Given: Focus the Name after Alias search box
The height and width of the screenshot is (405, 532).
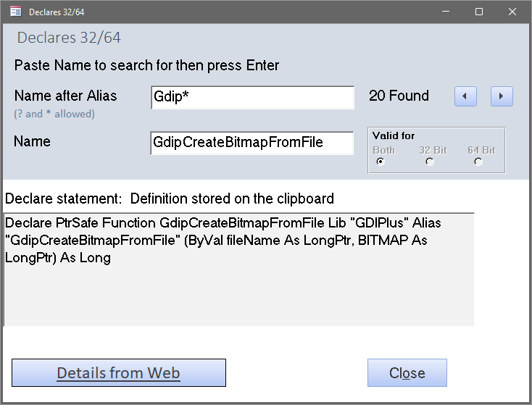Looking at the screenshot, I should coord(252,97).
